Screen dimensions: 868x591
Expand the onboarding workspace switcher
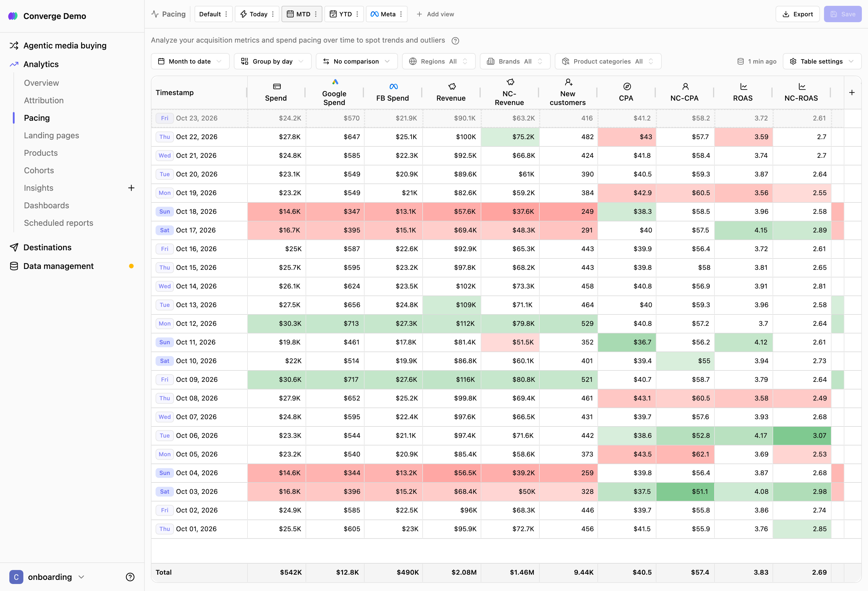[x=48, y=577]
